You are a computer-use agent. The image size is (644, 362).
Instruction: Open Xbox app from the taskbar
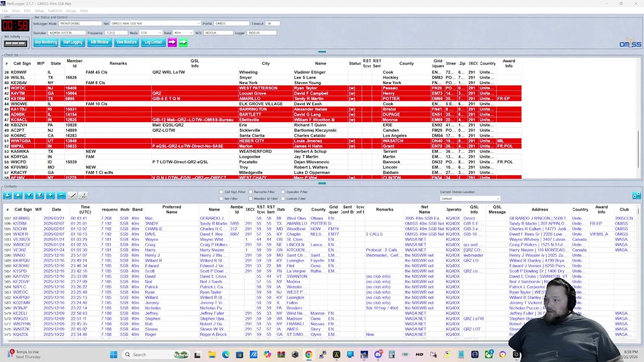489,354
